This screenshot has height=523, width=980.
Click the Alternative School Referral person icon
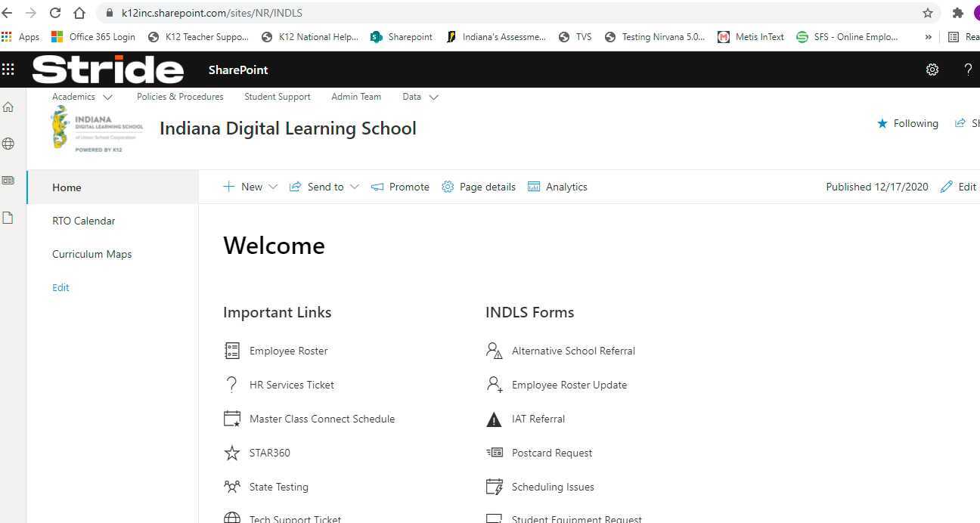(x=494, y=351)
